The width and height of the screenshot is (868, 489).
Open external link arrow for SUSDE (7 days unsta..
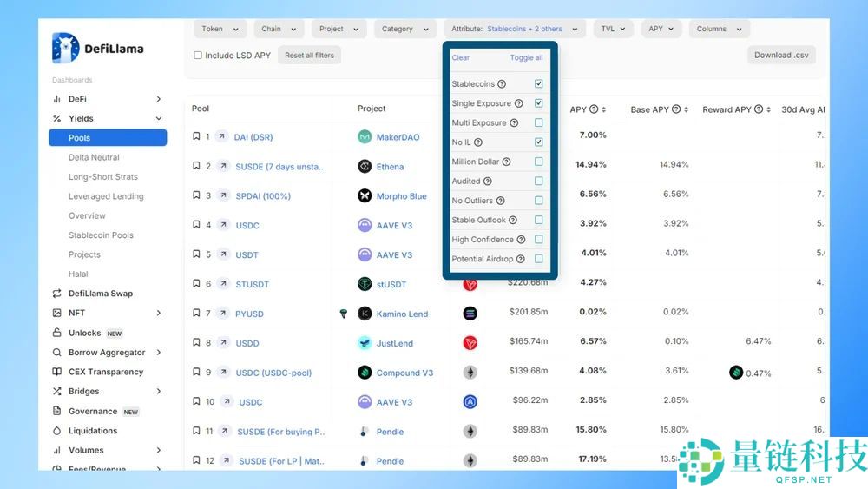point(223,166)
